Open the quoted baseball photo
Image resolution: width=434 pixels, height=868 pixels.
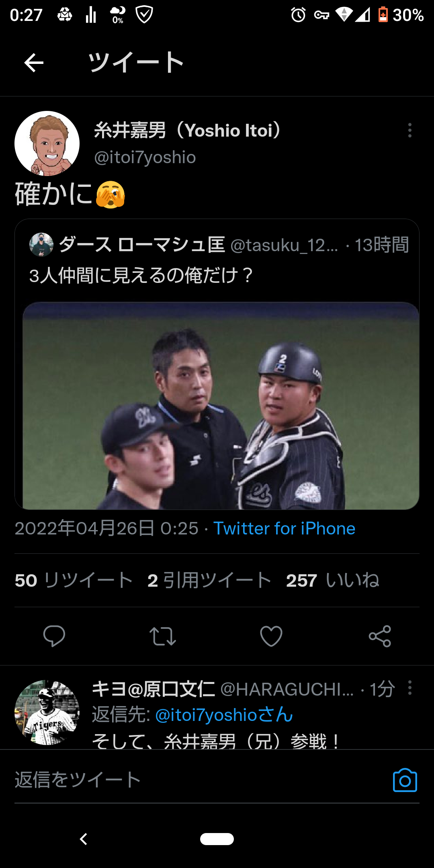(221, 405)
